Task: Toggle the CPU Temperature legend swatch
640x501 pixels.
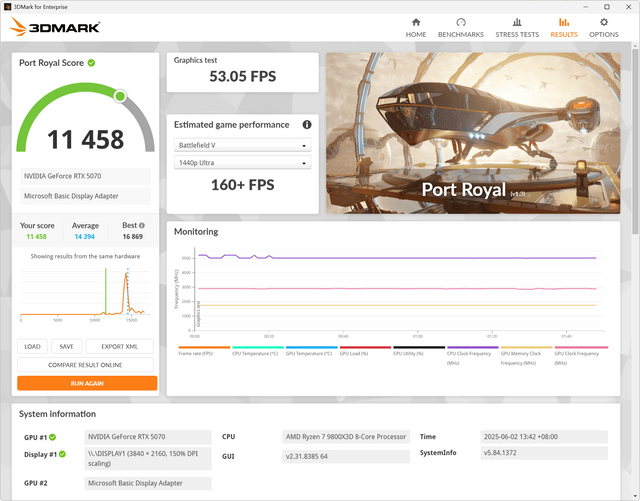Action: (x=258, y=347)
